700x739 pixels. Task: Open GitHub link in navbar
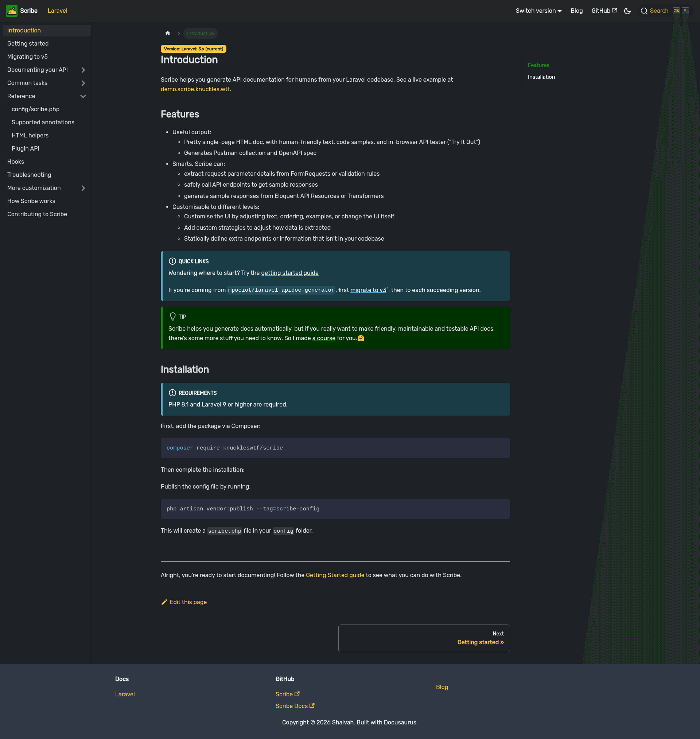tap(604, 11)
